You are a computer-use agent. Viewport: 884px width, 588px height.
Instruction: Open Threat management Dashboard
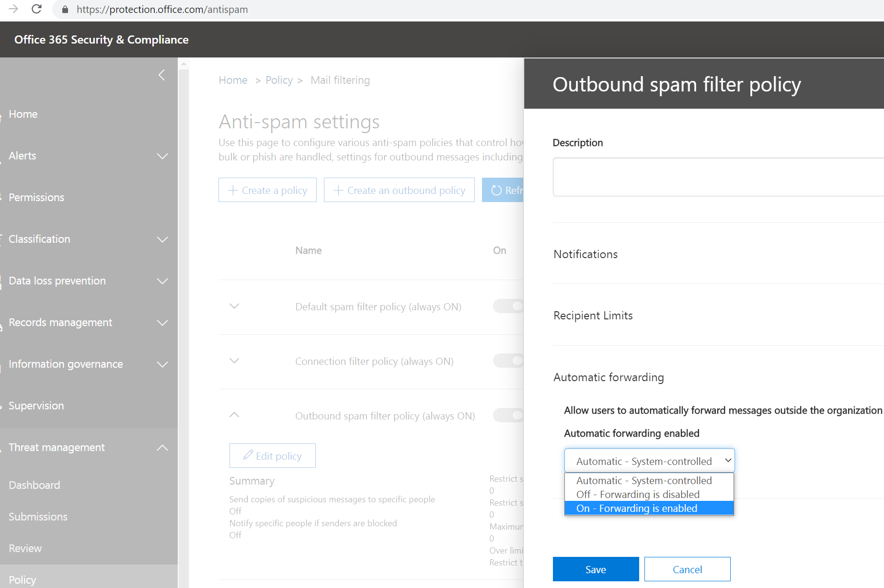(x=34, y=485)
